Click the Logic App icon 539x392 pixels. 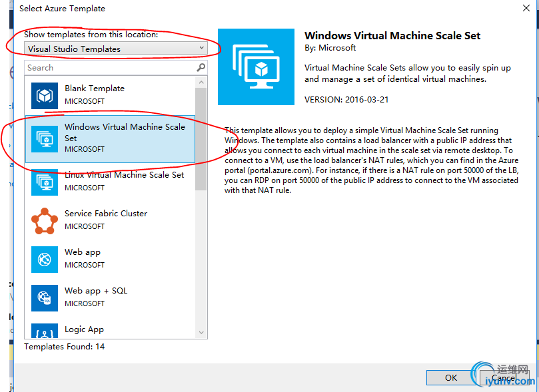click(x=45, y=331)
